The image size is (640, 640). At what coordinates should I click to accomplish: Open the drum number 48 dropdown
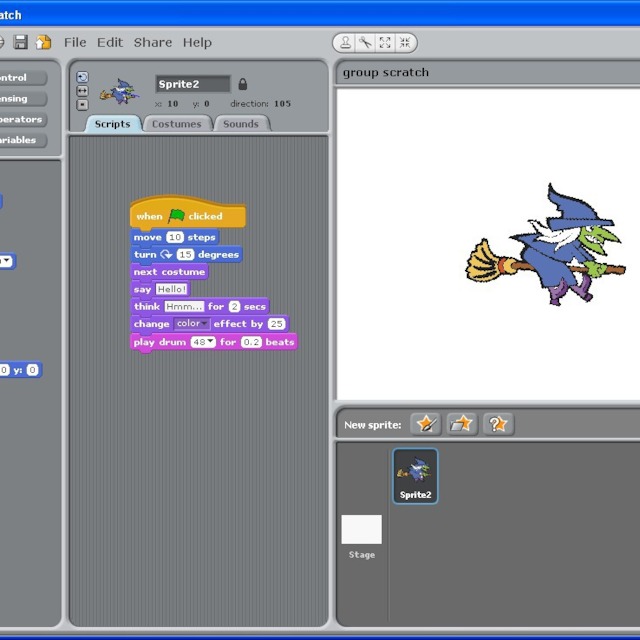[x=204, y=342]
